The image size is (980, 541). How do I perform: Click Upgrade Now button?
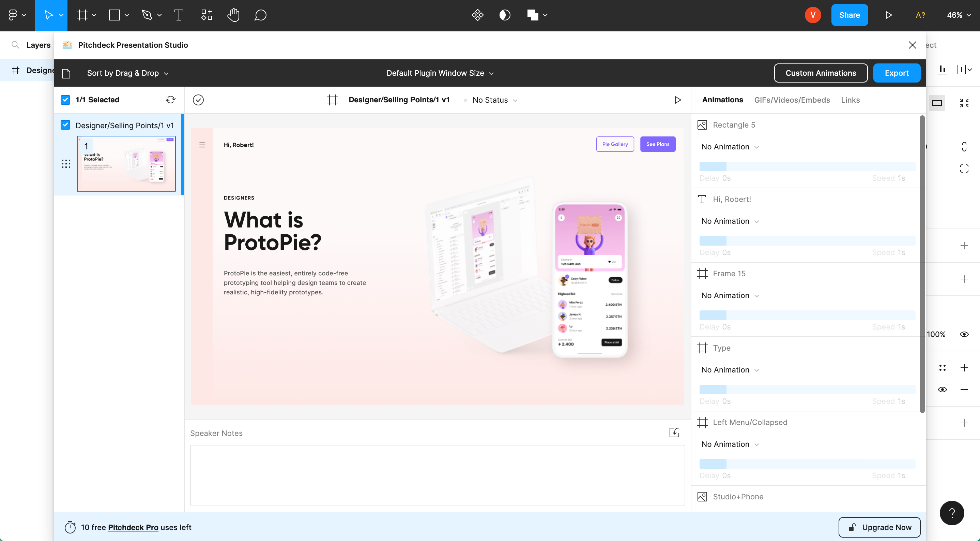pyautogui.click(x=879, y=527)
